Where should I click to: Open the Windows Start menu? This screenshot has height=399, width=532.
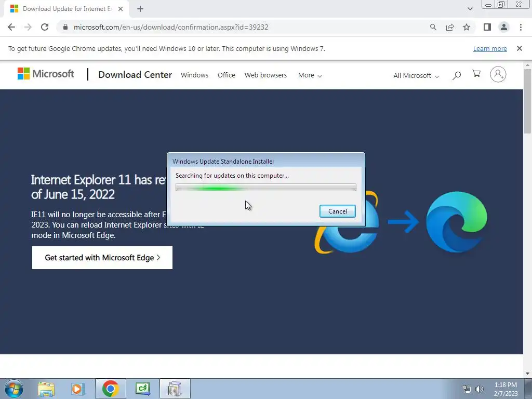(x=14, y=389)
